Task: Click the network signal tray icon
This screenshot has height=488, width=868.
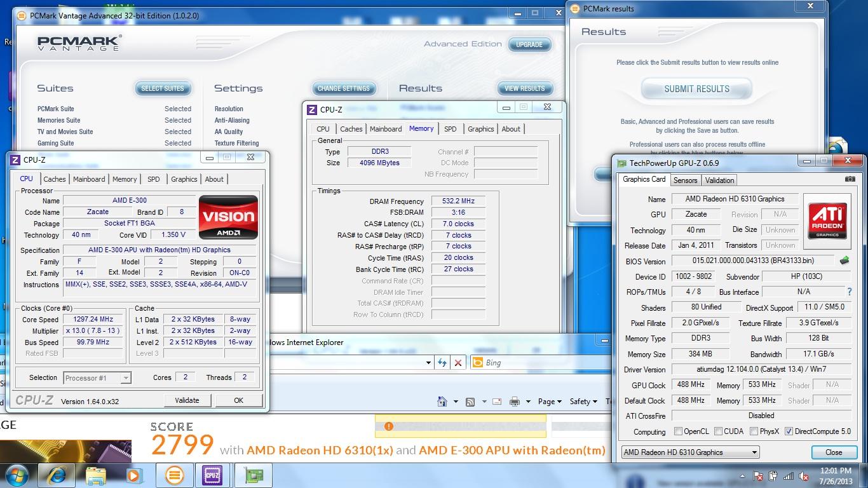Action: (789, 476)
